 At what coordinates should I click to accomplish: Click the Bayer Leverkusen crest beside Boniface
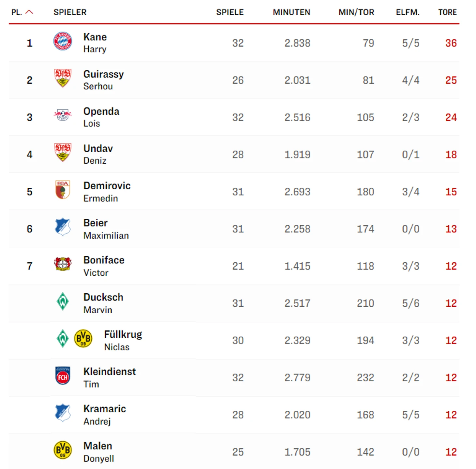coord(63,264)
